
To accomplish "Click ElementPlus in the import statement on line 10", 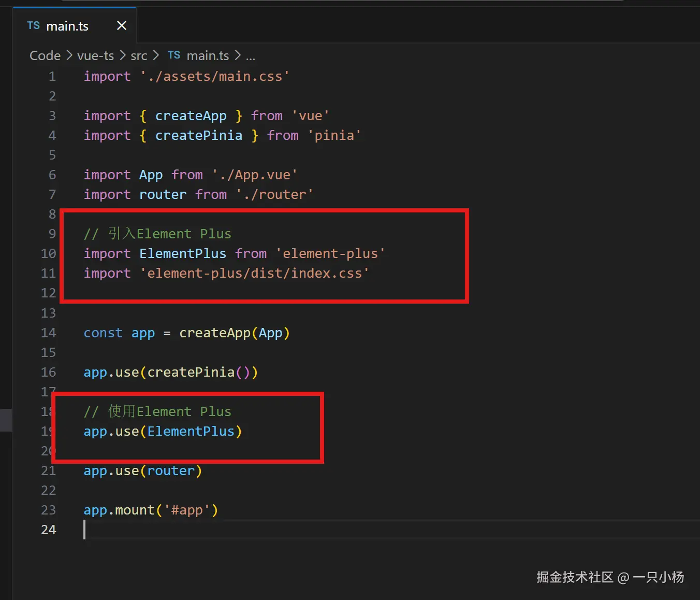I will [x=183, y=254].
